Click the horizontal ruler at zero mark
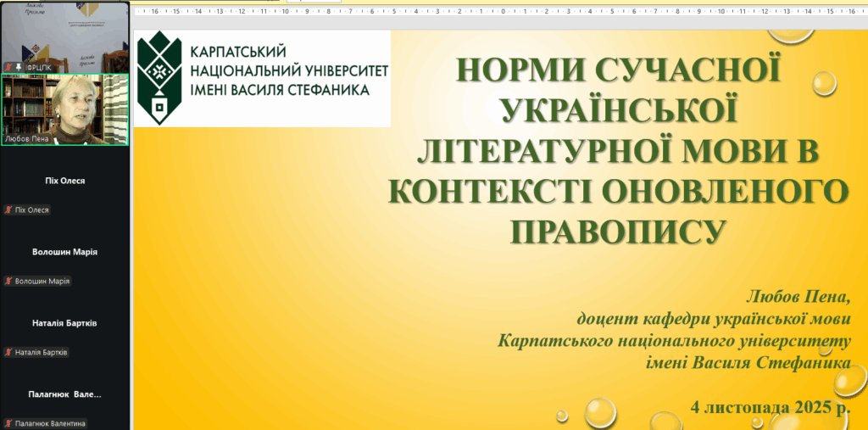This screenshot has width=868, height=430. click(x=502, y=12)
